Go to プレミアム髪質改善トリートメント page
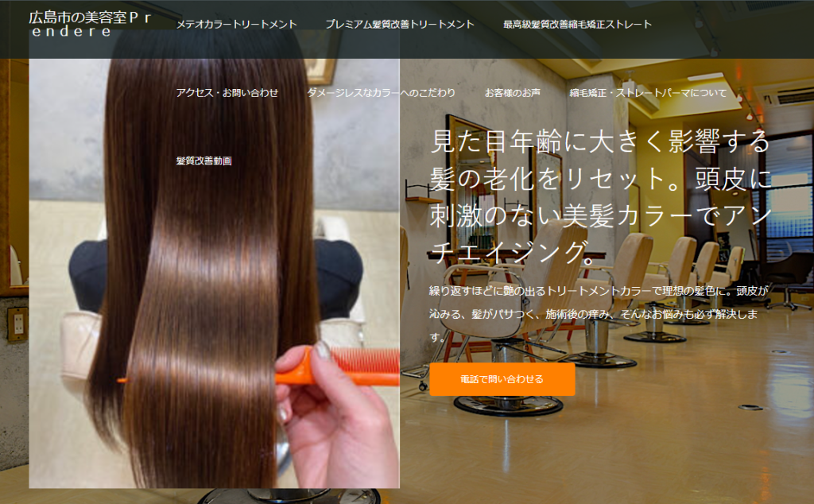Image resolution: width=814 pixels, height=504 pixels. coord(400,24)
